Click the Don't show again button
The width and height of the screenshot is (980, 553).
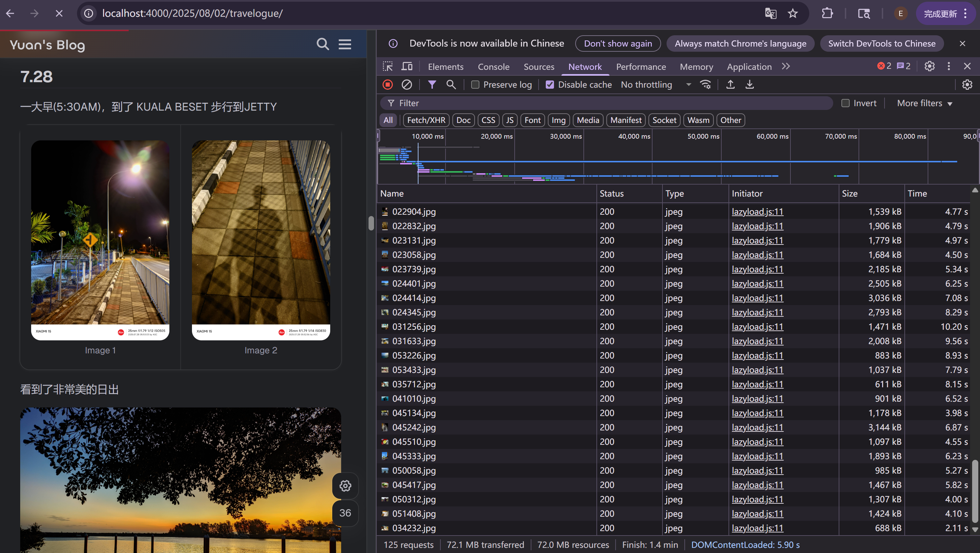click(617, 43)
